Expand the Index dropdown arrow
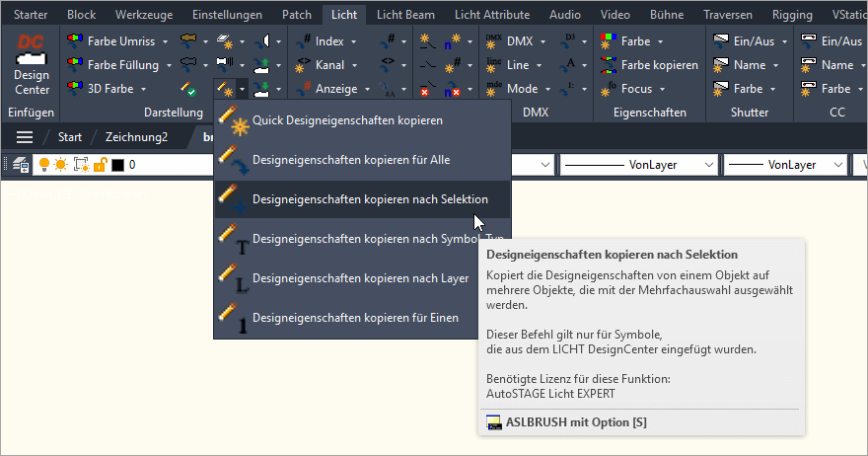The image size is (868, 456). tap(354, 41)
